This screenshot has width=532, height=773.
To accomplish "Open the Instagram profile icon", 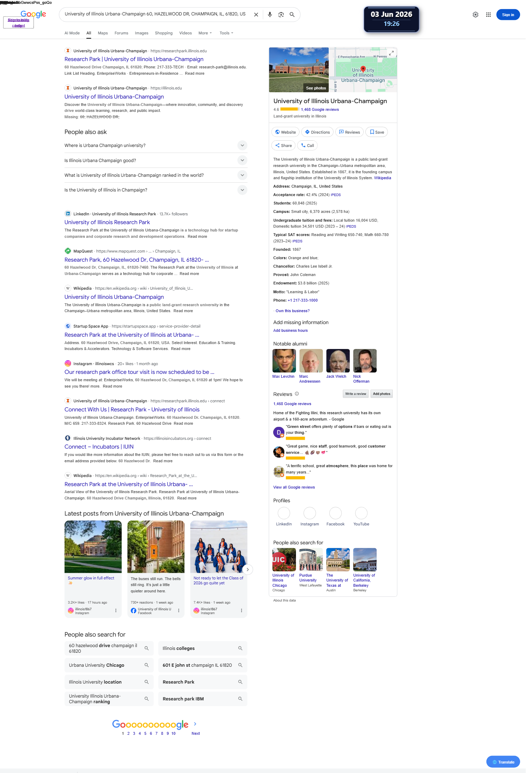I will pos(310,513).
